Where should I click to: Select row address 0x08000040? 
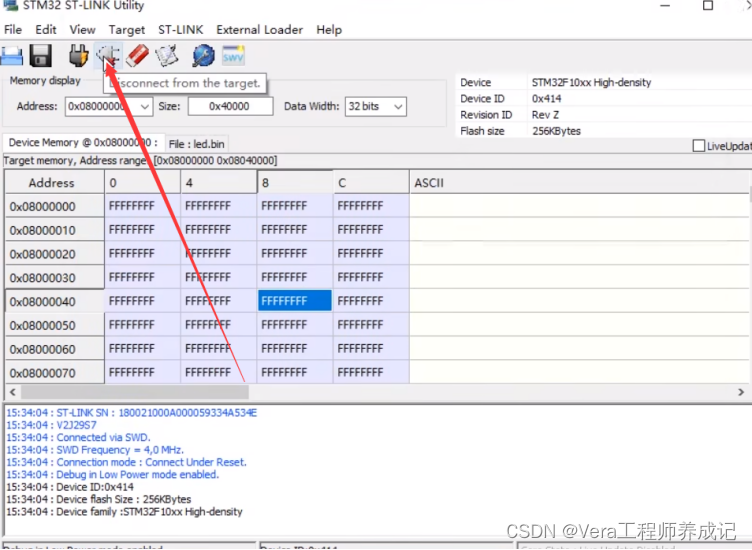(54, 301)
